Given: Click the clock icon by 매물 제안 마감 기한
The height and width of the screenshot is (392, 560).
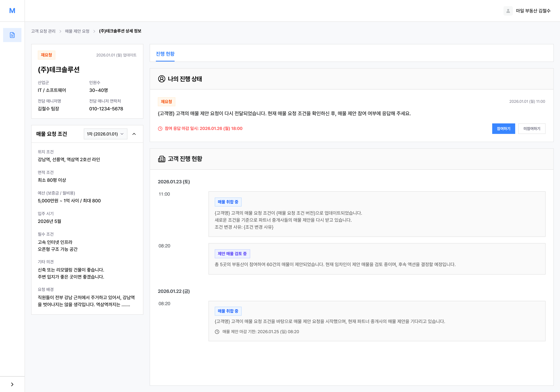Looking at the screenshot, I should tap(217, 332).
